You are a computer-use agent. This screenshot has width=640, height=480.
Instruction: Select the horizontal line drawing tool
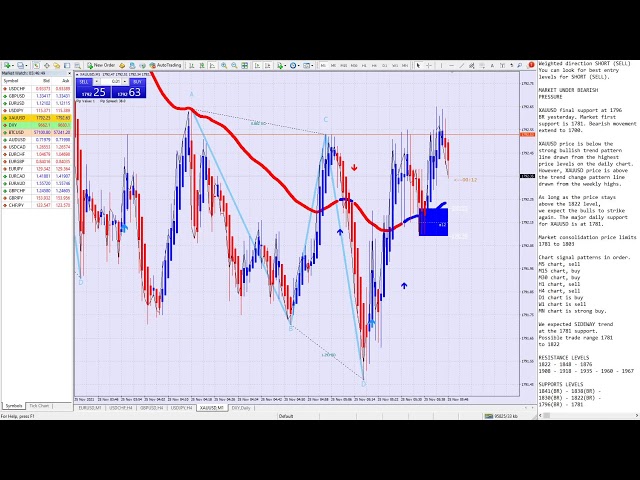[451, 65]
